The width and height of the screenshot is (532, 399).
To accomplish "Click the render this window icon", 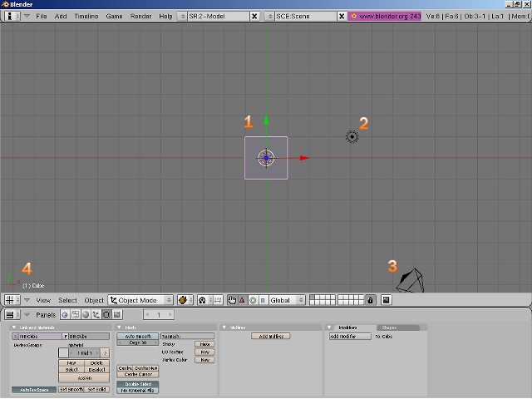I will (x=387, y=300).
